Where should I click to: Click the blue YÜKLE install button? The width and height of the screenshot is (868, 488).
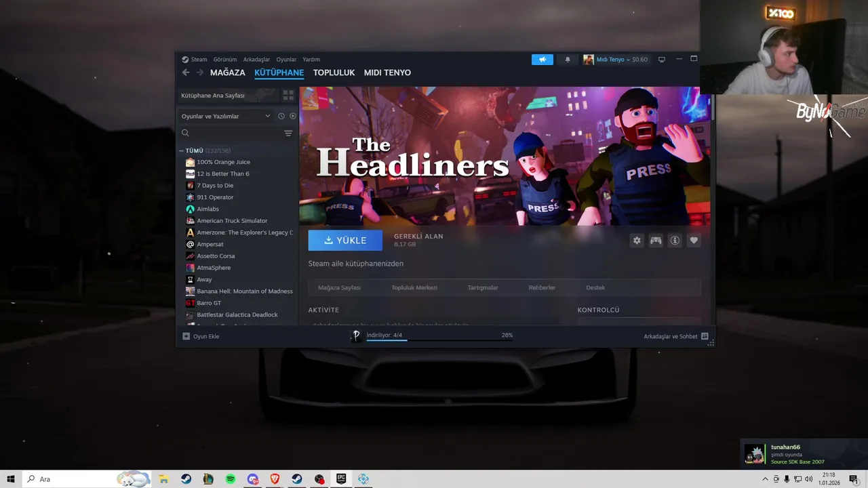click(345, 241)
